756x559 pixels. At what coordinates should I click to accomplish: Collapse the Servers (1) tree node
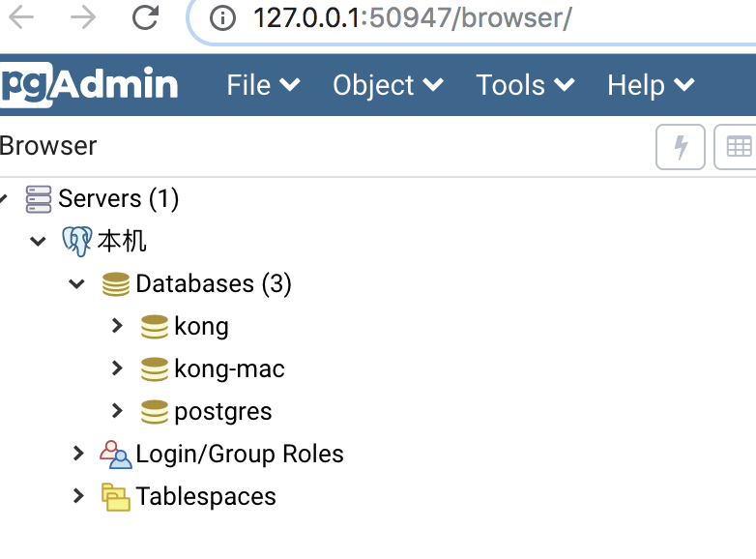coord(3,198)
